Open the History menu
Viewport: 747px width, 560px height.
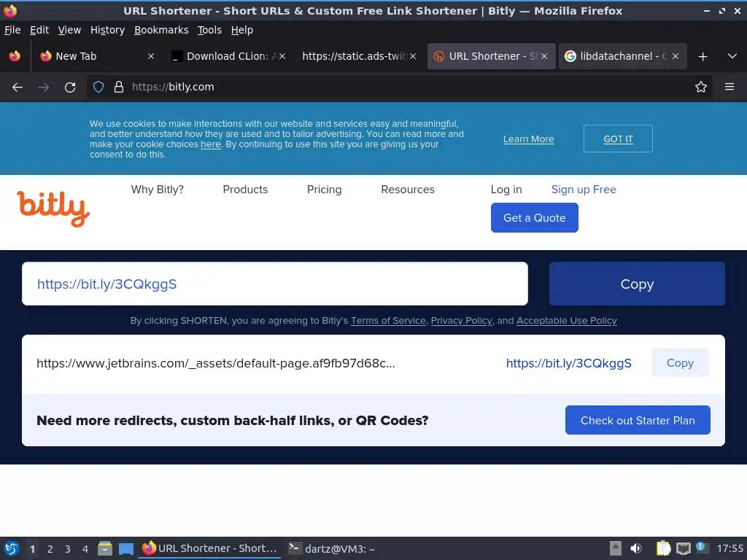107,30
